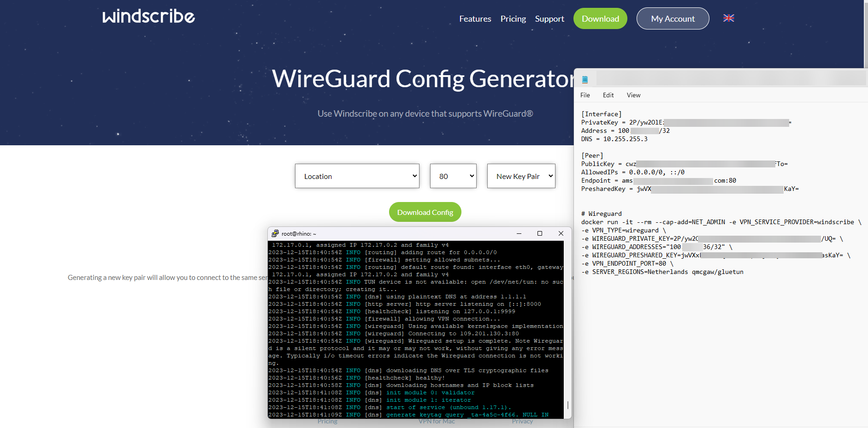The height and width of the screenshot is (428, 868).
Task: Click the 'allowing VPN connection...' log line
Action: (x=384, y=319)
